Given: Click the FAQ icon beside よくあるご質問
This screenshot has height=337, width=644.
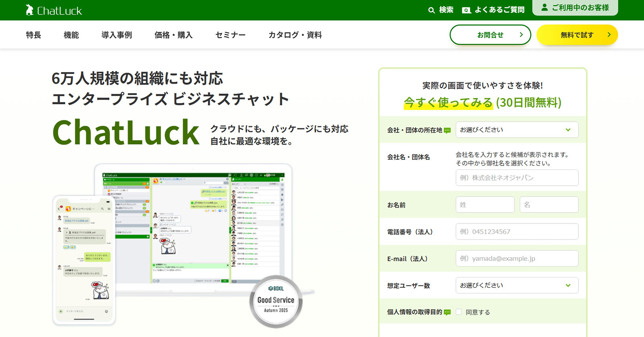Looking at the screenshot, I should [466, 10].
